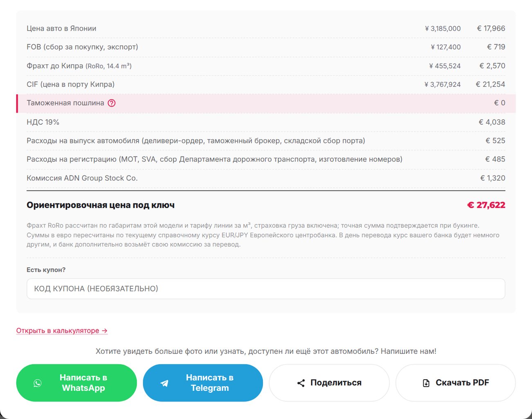Click the Есть купон? label
The image size is (532, 419).
coord(46,270)
